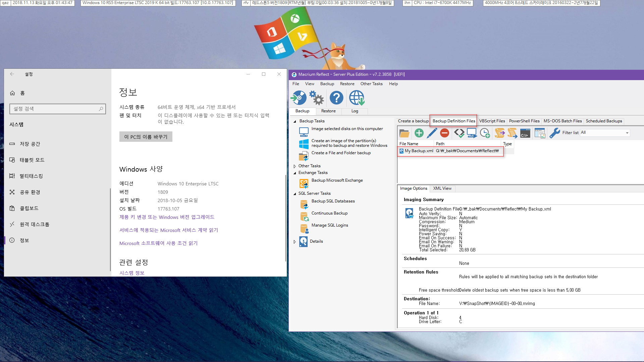Open the Microsoft 서비스 계약 읽기 link
Image resolution: width=644 pixels, height=362 pixels.
(x=169, y=230)
